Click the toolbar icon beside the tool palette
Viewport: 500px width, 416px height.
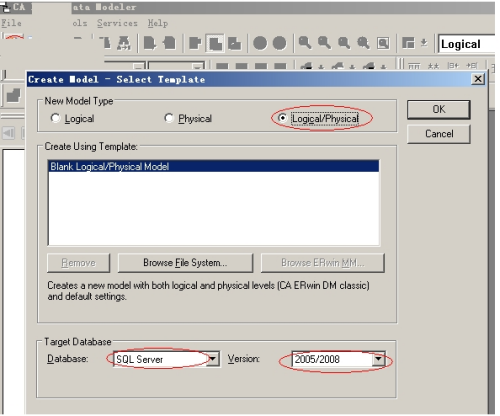pos(13,96)
